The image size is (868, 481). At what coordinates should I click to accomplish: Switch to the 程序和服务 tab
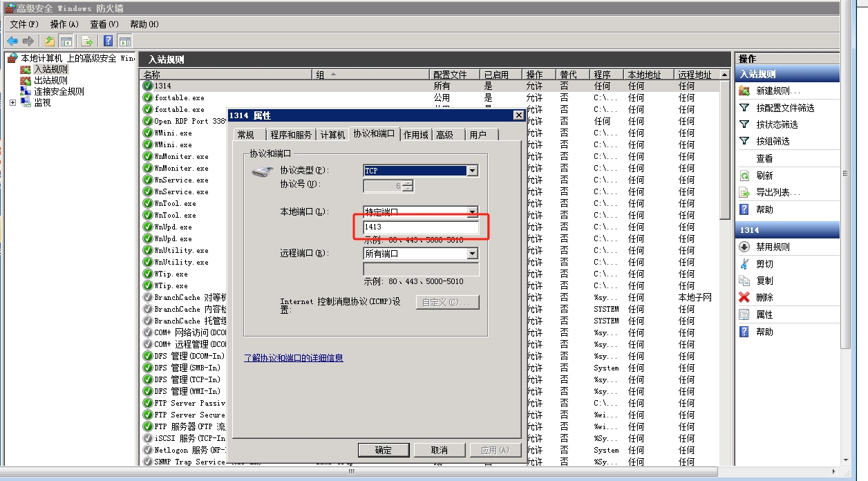click(291, 135)
